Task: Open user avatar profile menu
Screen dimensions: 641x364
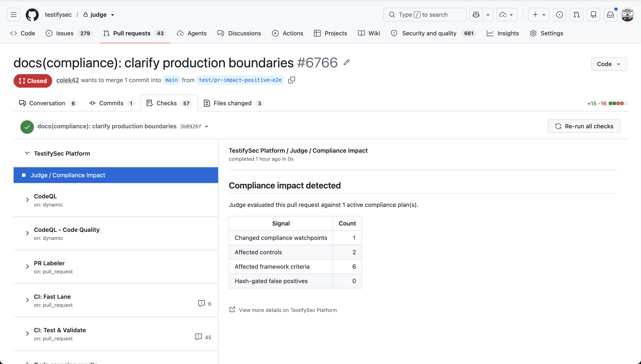Action: tap(627, 14)
